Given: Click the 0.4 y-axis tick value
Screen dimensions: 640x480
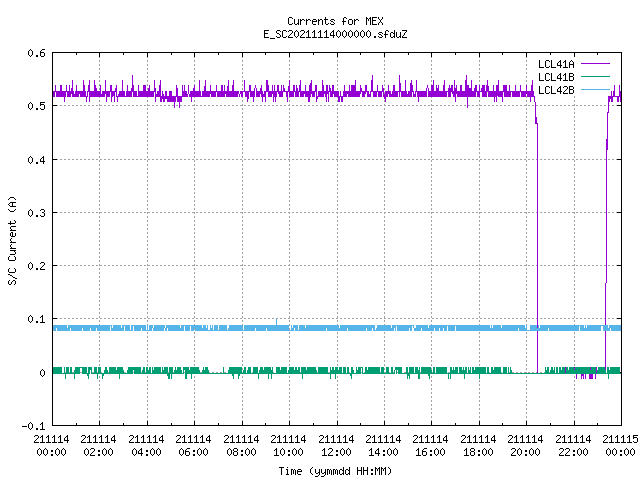Looking at the screenshot, I should pyautogui.click(x=37, y=160).
